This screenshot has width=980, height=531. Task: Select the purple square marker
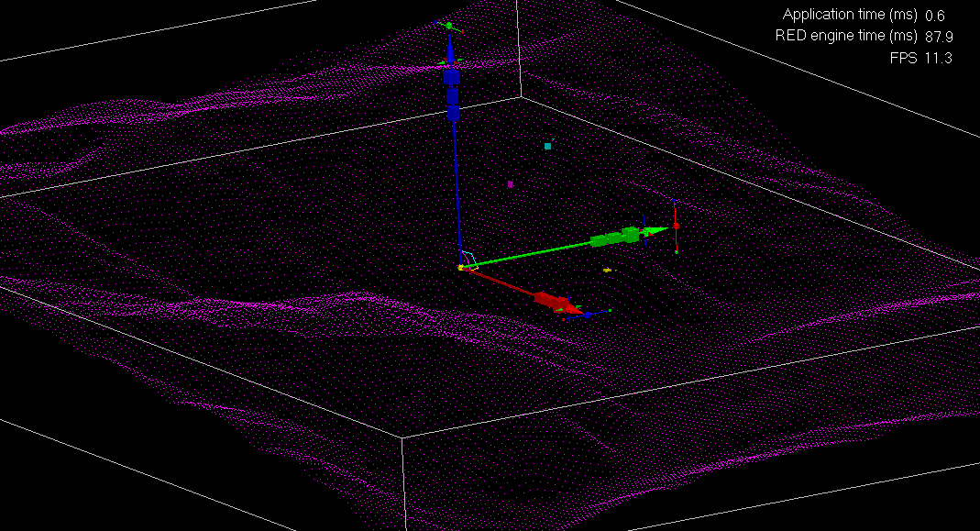pyautogui.click(x=511, y=184)
